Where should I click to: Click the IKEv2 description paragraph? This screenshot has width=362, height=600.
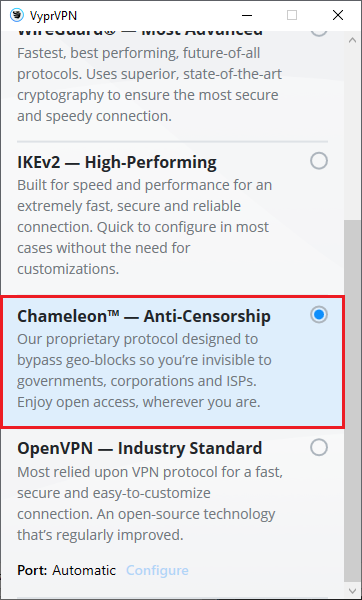click(x=143, y=227)
